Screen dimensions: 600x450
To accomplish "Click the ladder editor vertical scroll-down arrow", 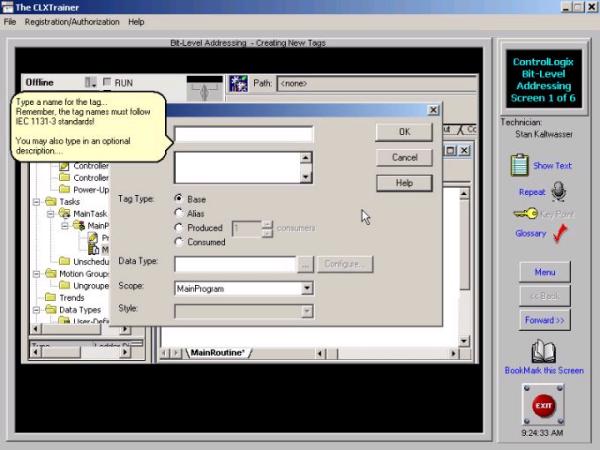I will pyautogui.click(x=464, y=340).
